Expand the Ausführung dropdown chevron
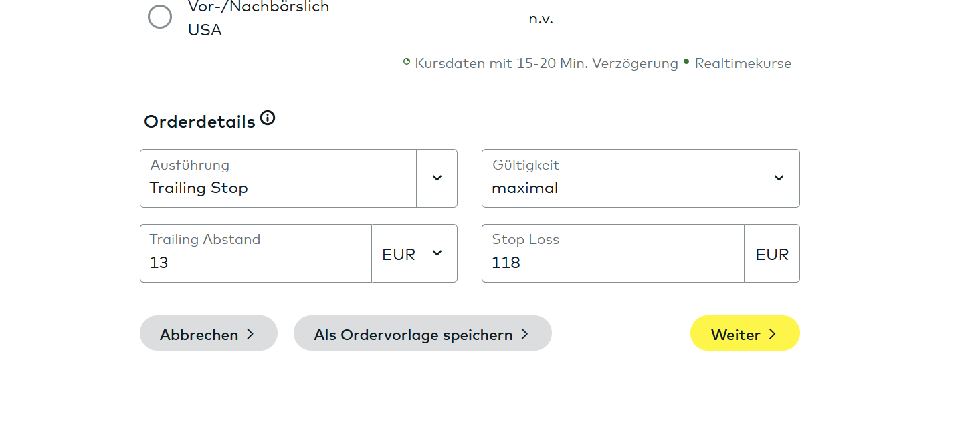Viewport: 980px width, 435px height. 437,178
